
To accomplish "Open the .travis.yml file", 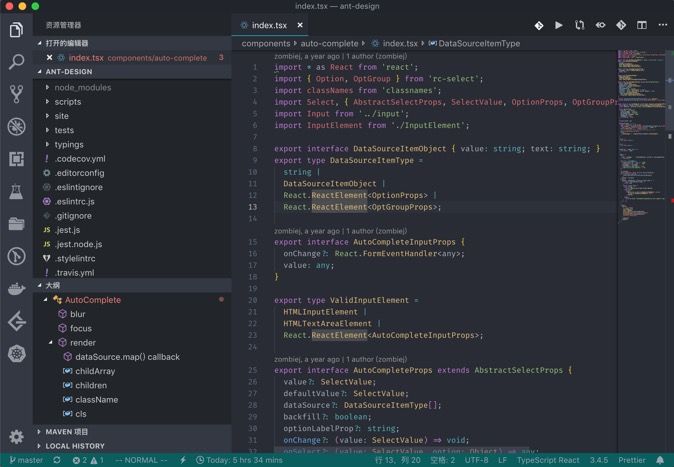I will 74,272.
